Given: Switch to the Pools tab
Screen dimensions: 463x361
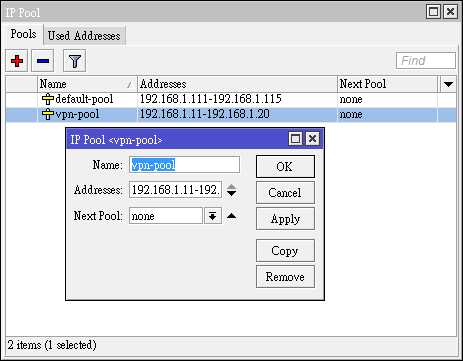Looking at the screenshot, I should 23,34.
